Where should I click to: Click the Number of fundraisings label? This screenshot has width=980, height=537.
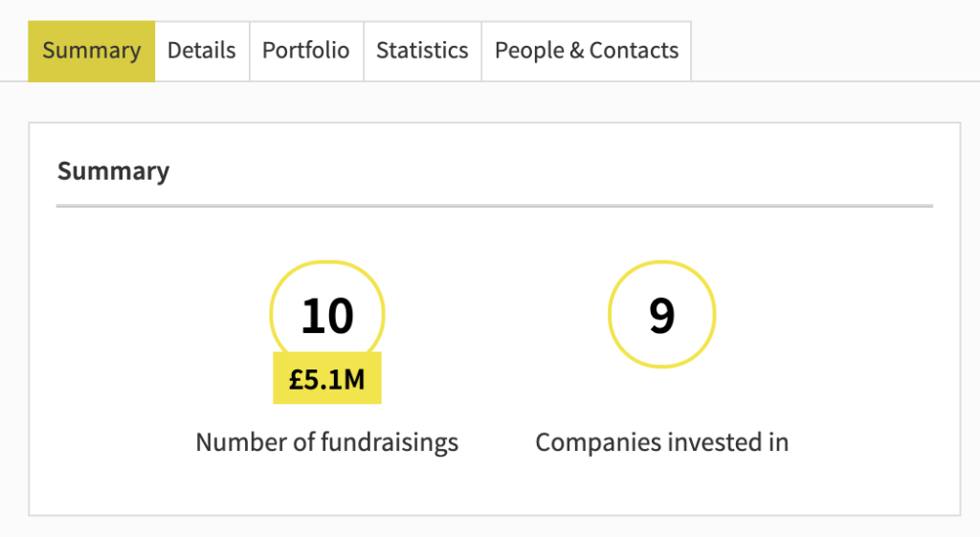(327, 442)
